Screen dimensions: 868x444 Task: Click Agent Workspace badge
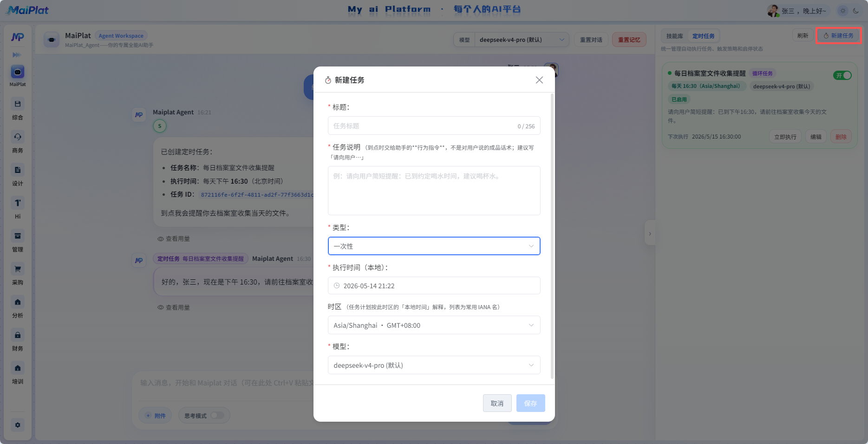(x=121, y=36)
